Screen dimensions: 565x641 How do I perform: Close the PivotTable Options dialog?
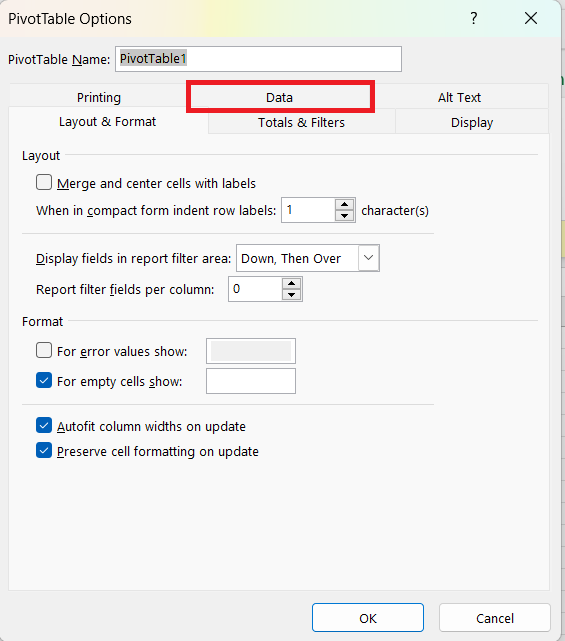pos(531,18)
